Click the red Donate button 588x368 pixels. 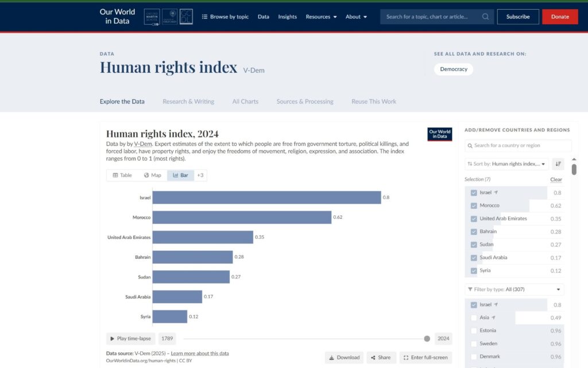[x=560, y=17]
